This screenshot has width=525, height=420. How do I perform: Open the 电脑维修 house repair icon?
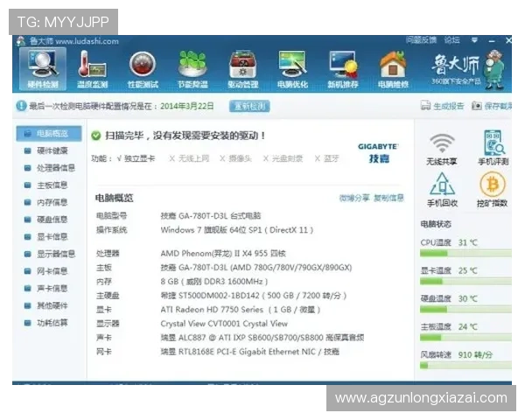coord(393,69)
